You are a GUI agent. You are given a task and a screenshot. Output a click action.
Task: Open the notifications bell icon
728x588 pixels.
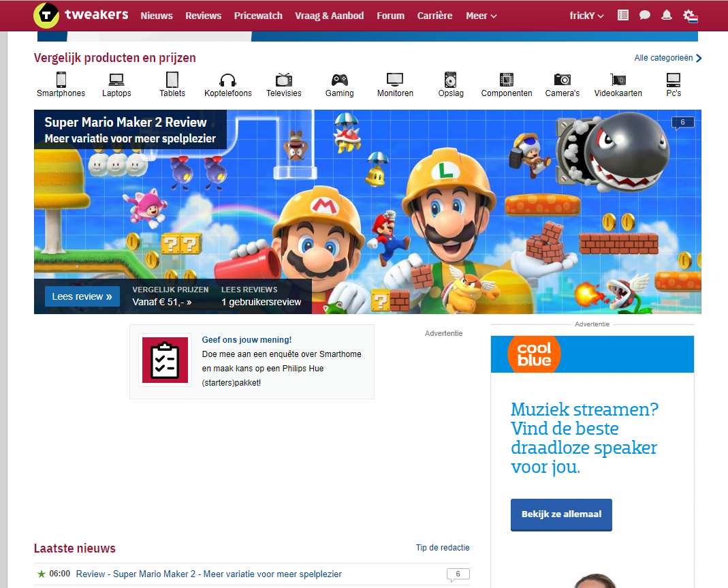pyautogui.click(x=666, y=15)
